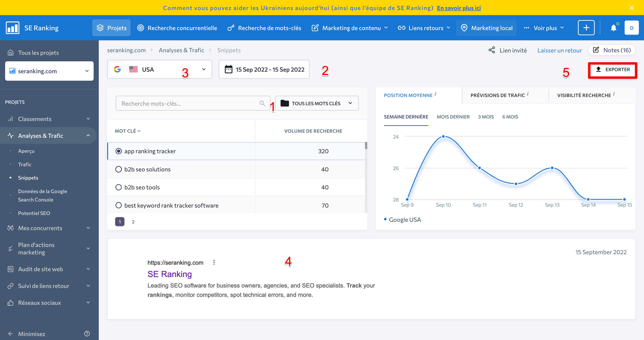Select the b2b seo tools radio button

tap(118, 187)
